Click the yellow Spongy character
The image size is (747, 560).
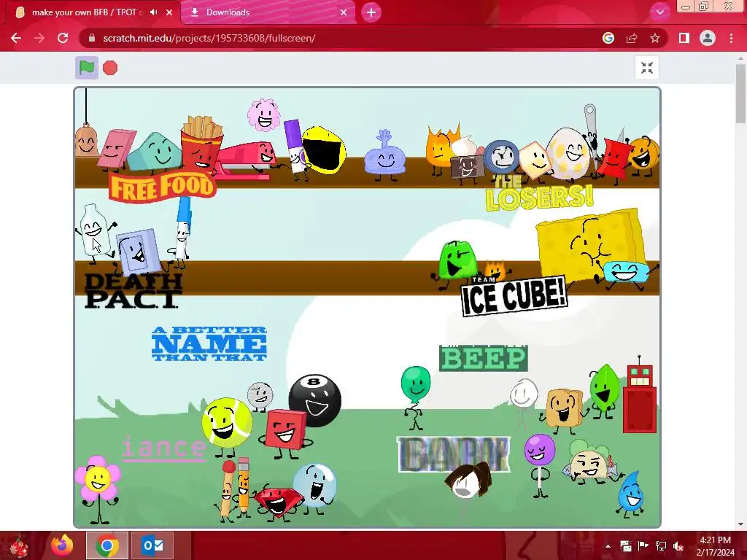coord(590,244)
